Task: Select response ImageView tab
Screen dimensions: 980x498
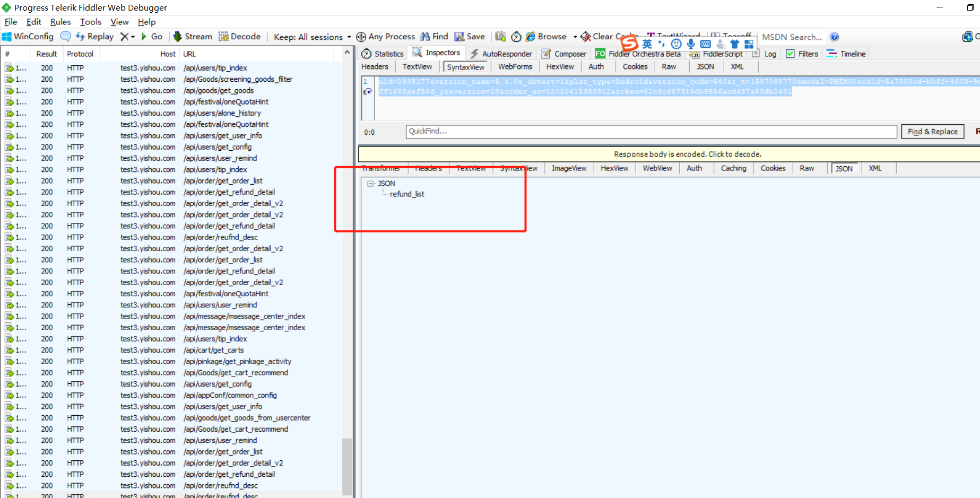Action: tap(569, 168)
